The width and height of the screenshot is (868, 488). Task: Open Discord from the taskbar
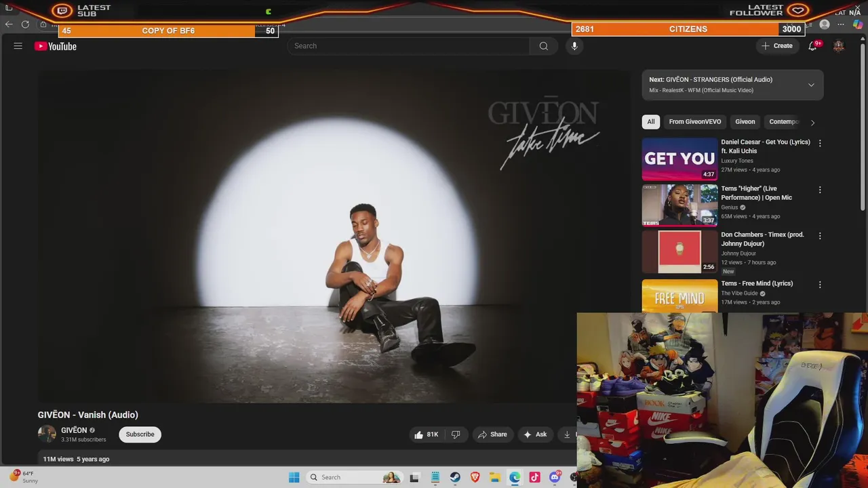click(x=555, y=477)
